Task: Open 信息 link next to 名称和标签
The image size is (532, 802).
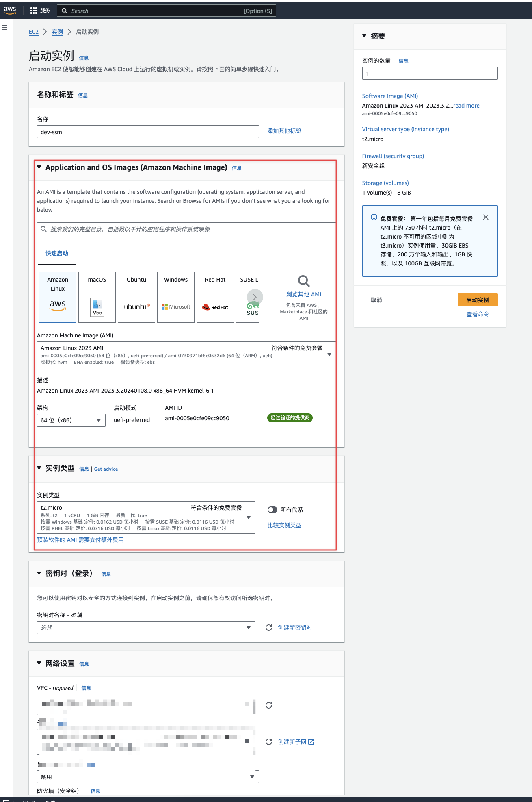Action: (83, 96)
